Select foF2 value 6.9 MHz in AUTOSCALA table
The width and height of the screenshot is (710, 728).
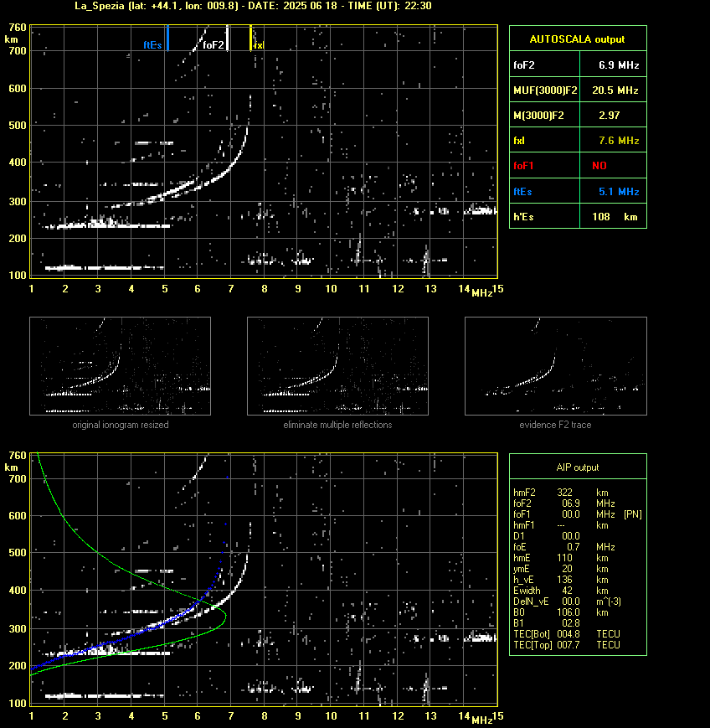point(619,65)
